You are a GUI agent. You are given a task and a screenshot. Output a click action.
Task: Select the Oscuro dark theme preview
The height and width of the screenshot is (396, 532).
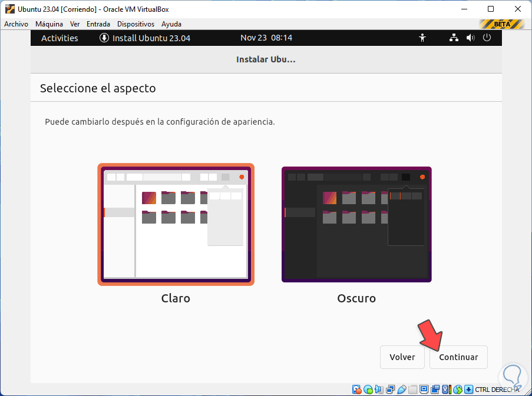356,224
